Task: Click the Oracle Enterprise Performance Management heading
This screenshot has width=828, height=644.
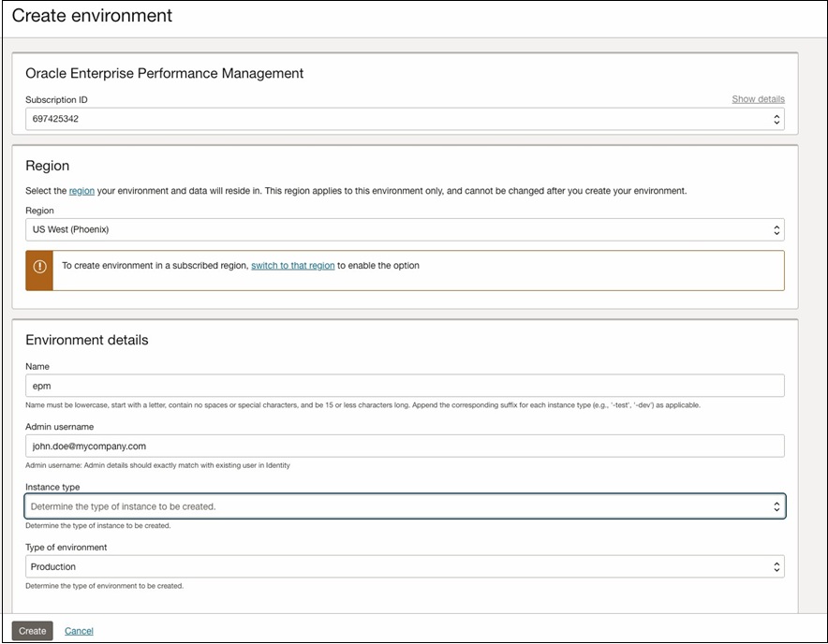Action: click(x=164, y=73)
